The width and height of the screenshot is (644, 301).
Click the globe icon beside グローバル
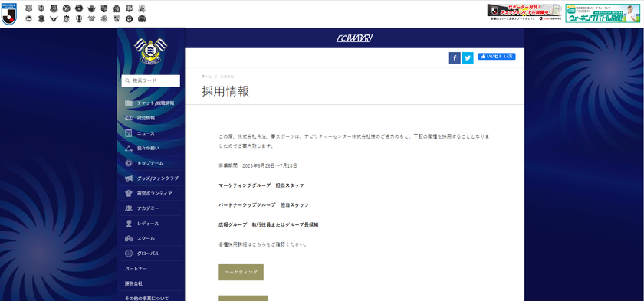(x=129, y=253)
